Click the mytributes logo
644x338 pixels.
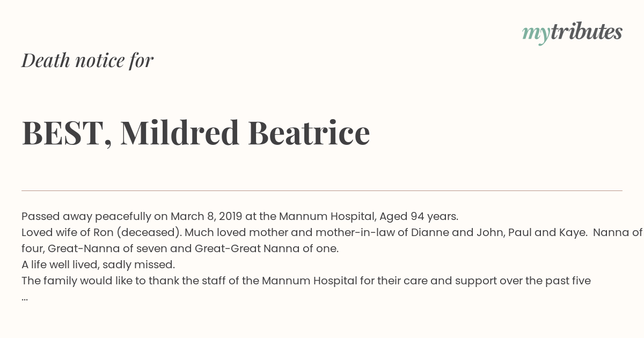click(x=572, y=33)
